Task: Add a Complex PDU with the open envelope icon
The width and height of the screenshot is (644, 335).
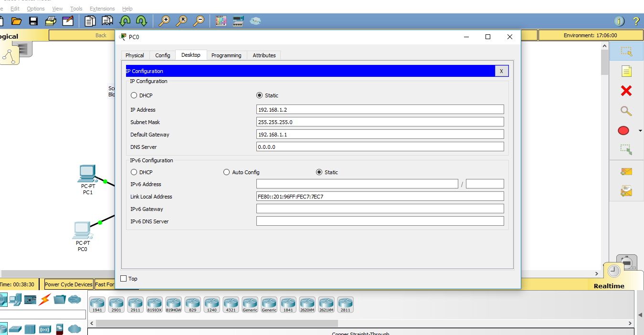Action: click(x=626, y=191)
